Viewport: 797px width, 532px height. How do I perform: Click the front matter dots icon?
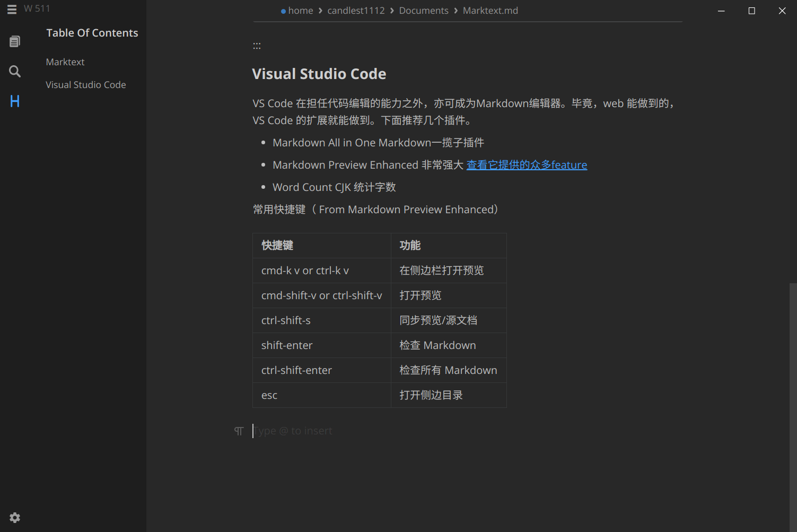(x=257, y=46)
